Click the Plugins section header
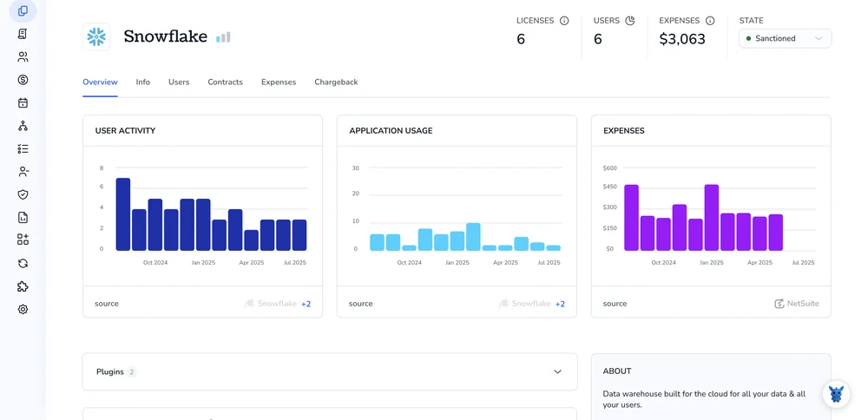The height and width of the screenshot is (420, 868). (330, 372)
